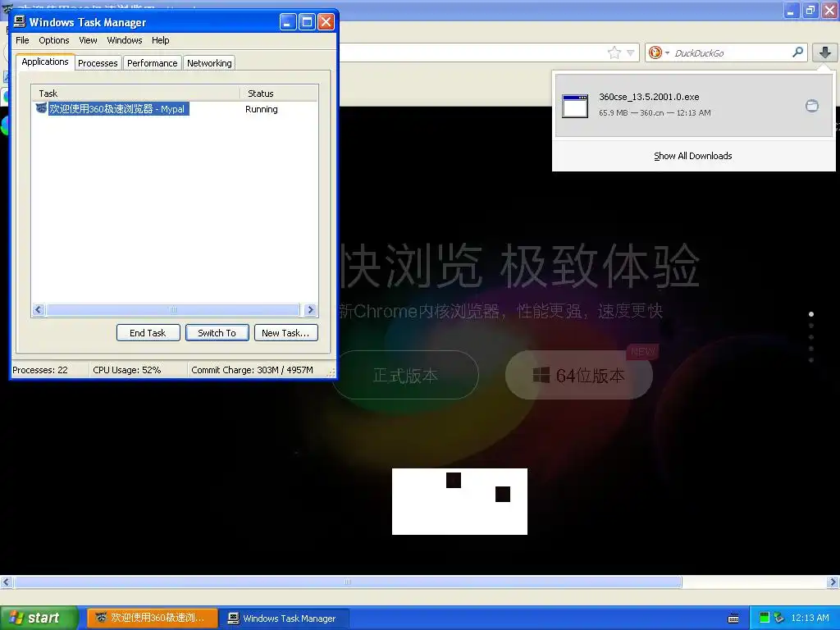The width and height of the screenshot is (840, 630).
Task: Open the View menu in Task Manager
Action: 88,40
